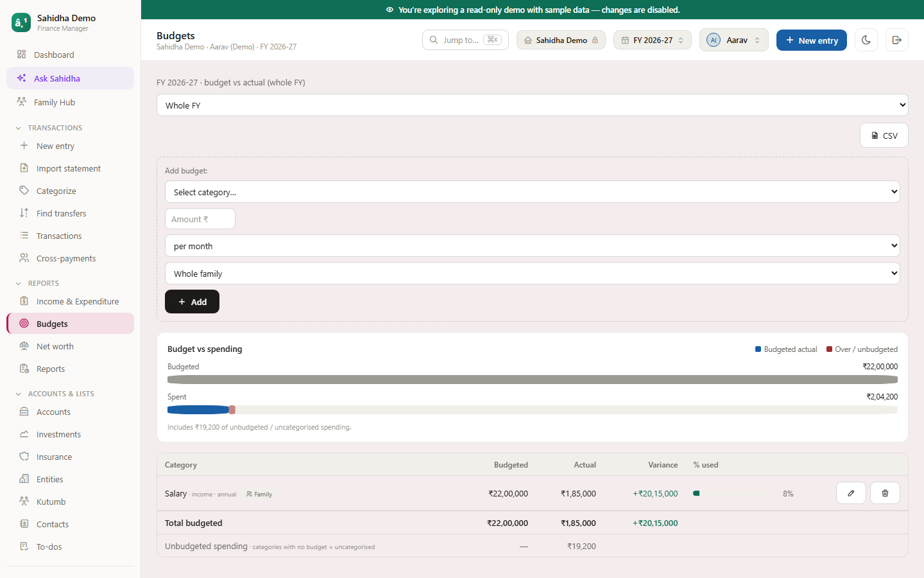The height and width of the screenshot is (578, 924).
Task: Click the Transactions list icon
Action: pyautogui.click(x=24, y=236)
